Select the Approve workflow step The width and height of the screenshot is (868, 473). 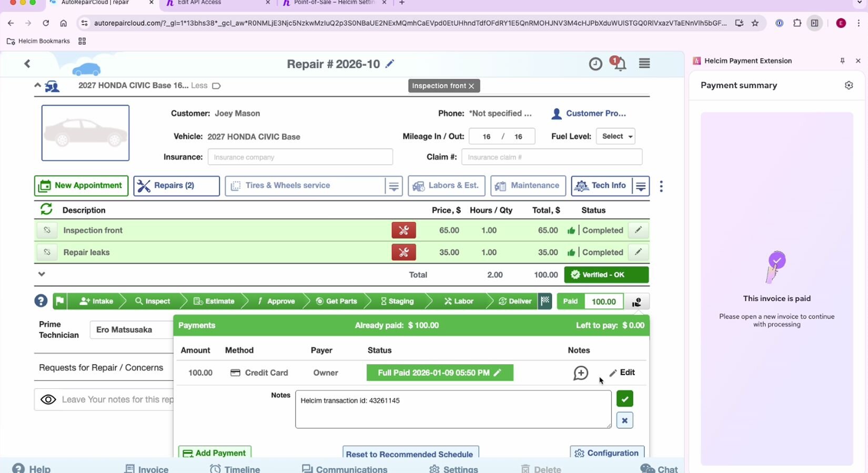pyautogui.click(x=276, y=301)
